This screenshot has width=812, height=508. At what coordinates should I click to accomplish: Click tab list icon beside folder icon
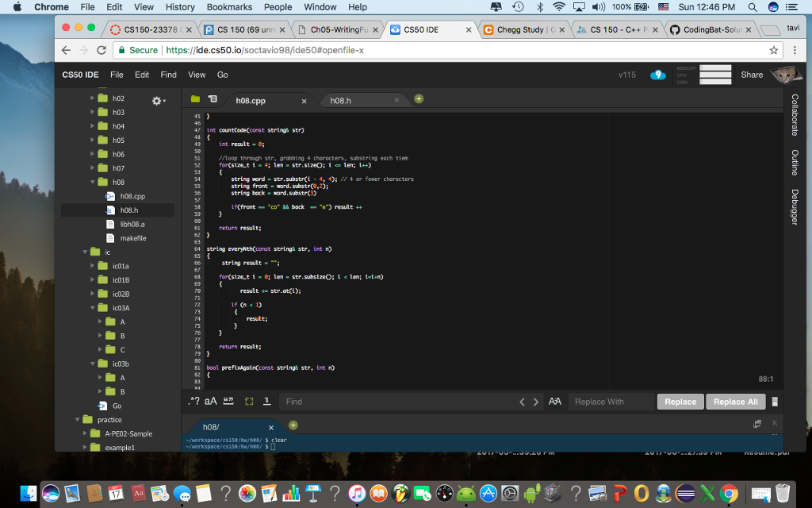(x=213, y=99)
